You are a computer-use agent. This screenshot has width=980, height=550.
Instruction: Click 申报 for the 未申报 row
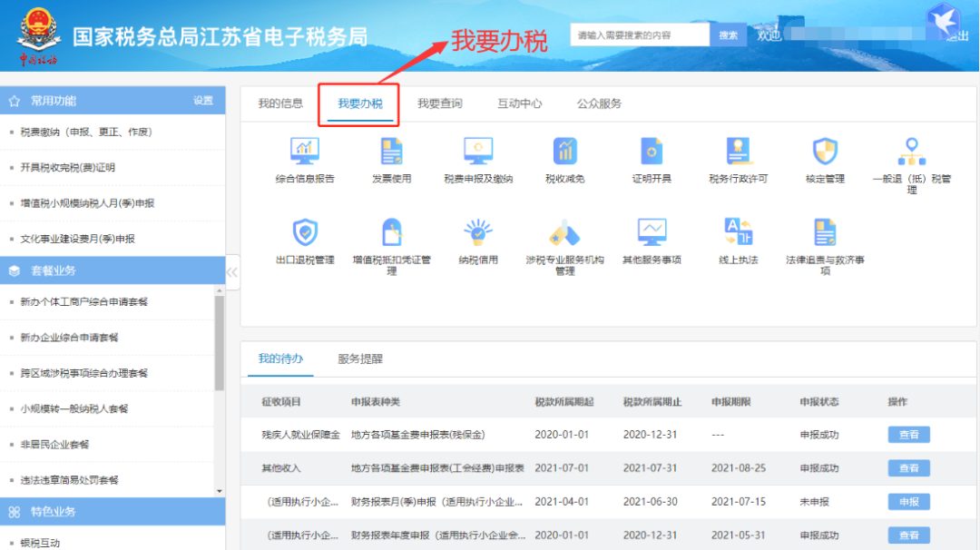pos(908,502)
